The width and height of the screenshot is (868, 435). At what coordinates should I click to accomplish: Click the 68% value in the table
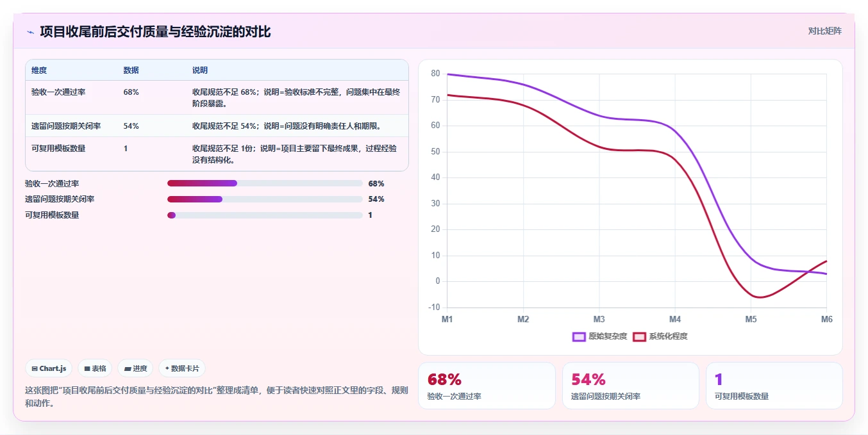click(x=131, y=92)
